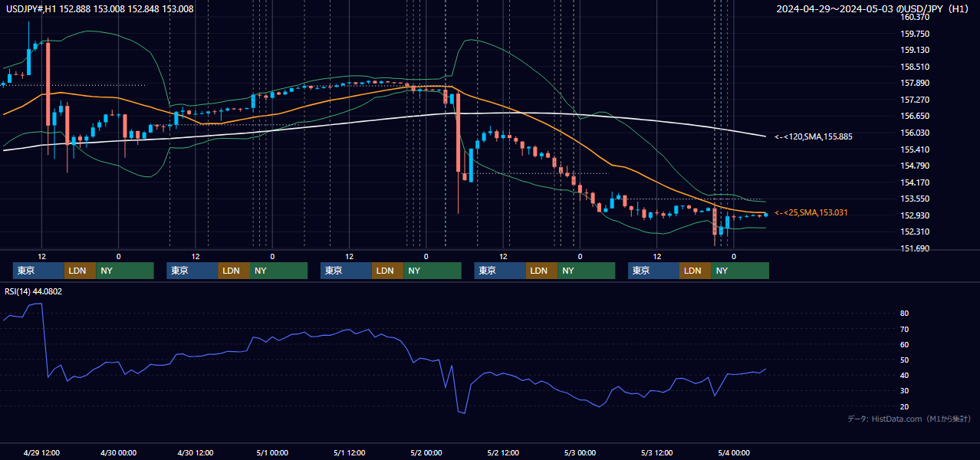This screenshot has height=460, width=980.
Task: Click the 5/3 12:00 time axis label
Action: click(x=657, y=452)
